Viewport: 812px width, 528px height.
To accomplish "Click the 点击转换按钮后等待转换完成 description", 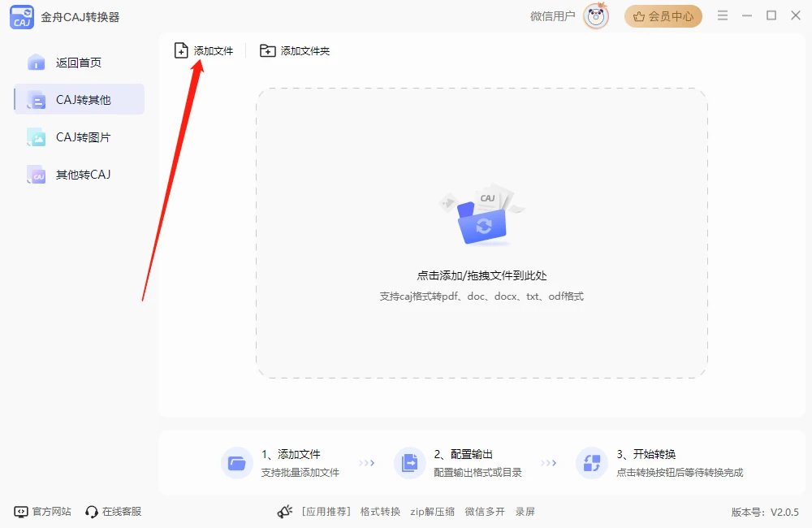I will coord(680,473).
